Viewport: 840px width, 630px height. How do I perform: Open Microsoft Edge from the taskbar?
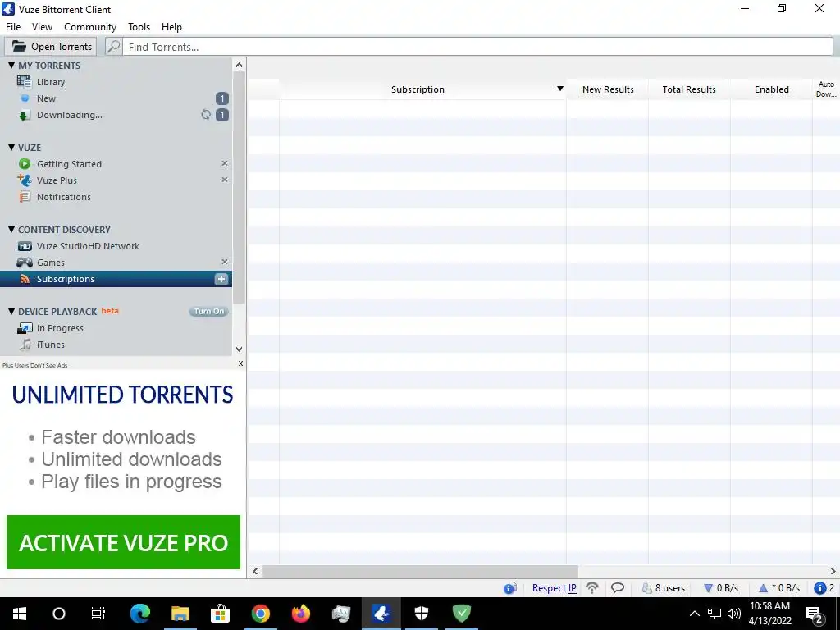click(x=140, y=614)
